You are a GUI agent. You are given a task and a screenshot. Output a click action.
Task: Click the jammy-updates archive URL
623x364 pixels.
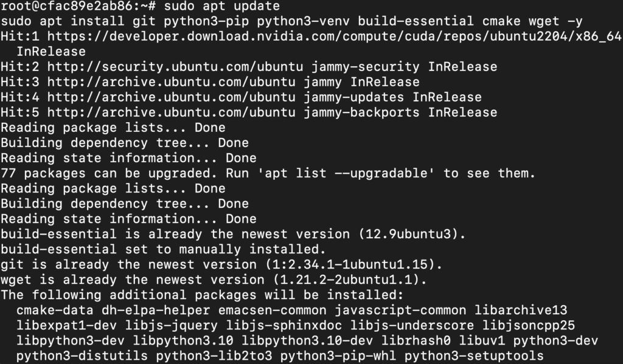171,97
